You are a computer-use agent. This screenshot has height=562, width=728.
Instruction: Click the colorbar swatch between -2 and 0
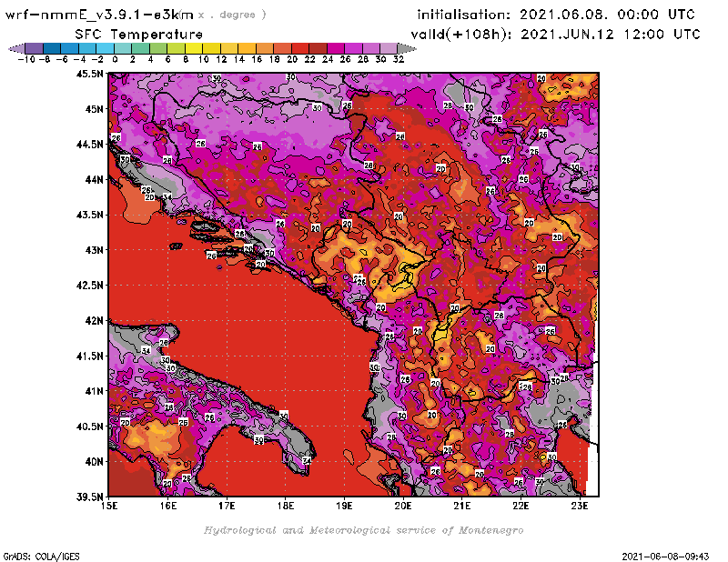(106, 48)
